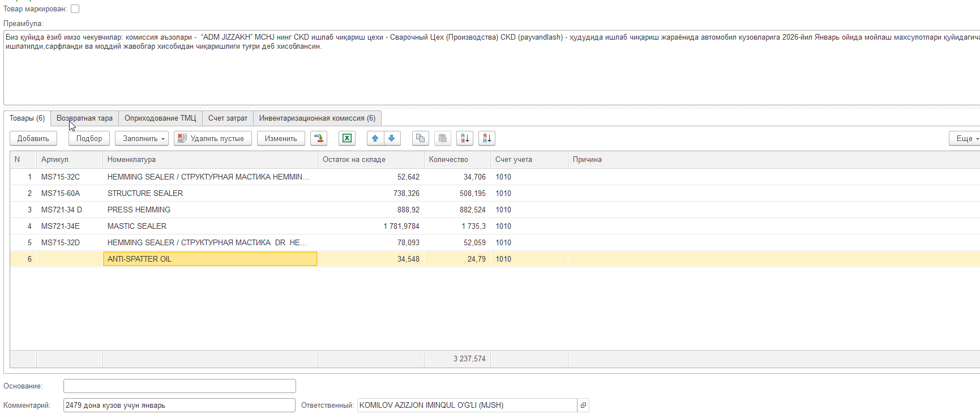Click the 'Остаток на складе' column header
The height and width of the screenshot is (414, 980).
[371, 160]
